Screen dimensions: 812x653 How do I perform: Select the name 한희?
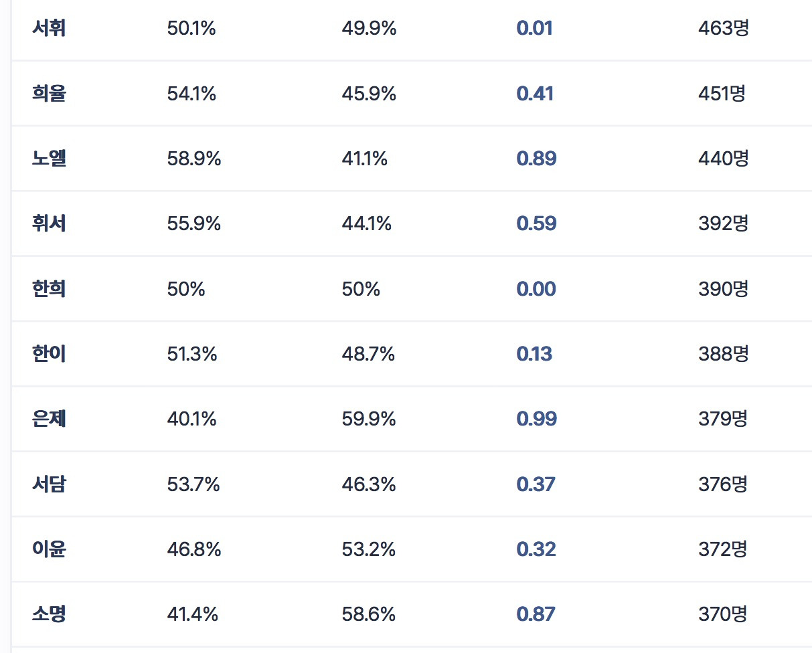49,289
